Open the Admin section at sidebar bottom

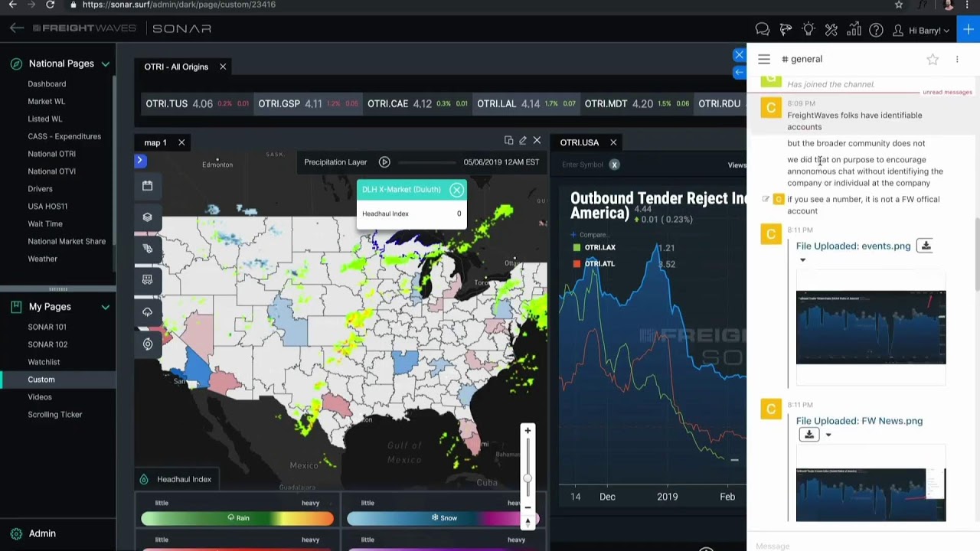[x=33, y=533]
